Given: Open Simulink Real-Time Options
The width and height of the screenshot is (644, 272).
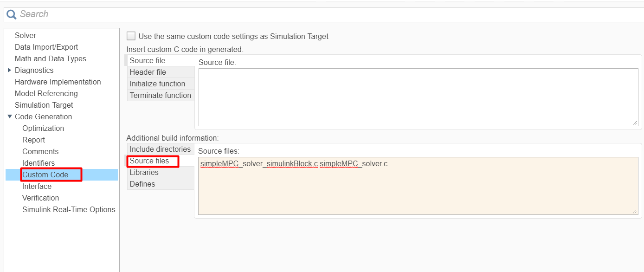Looking at the screenshot, I should [69, 209].
